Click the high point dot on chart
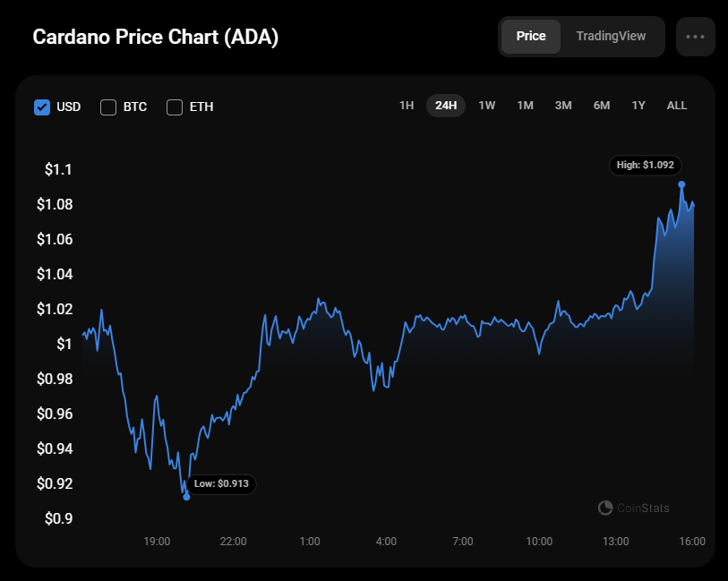 [682, 184]
